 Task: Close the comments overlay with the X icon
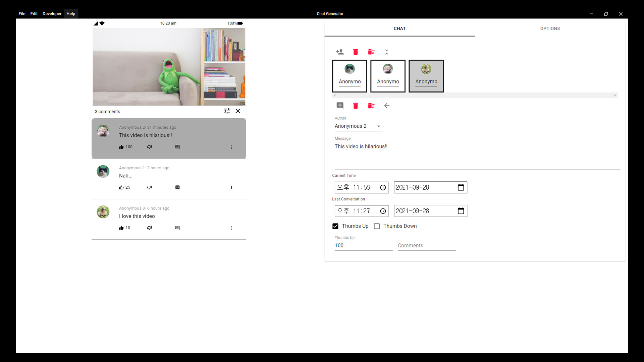(x=238, y=111)
